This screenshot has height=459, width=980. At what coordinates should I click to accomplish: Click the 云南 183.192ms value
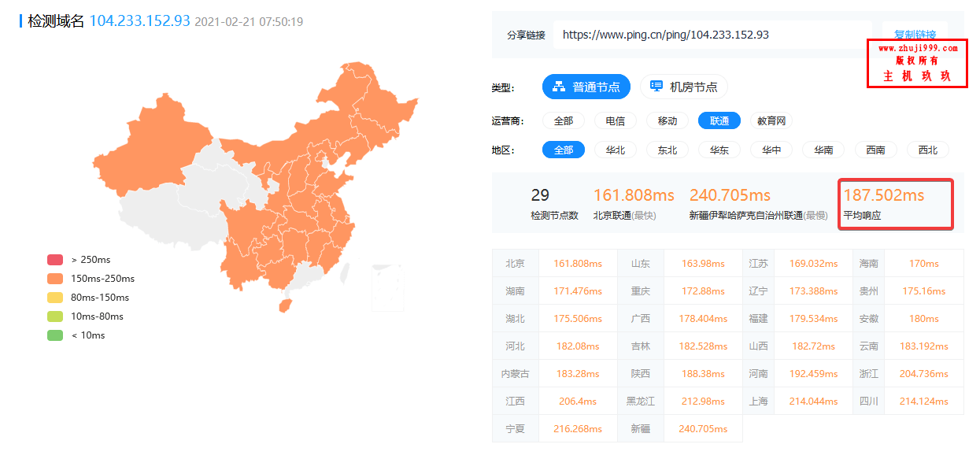click(x=923, y=346)
